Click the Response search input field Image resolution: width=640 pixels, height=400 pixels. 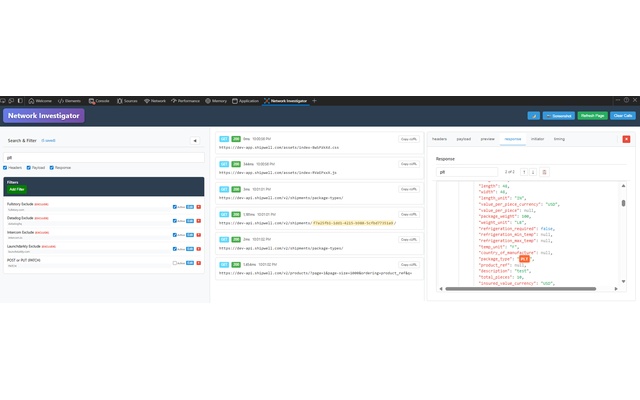(467, 172)
